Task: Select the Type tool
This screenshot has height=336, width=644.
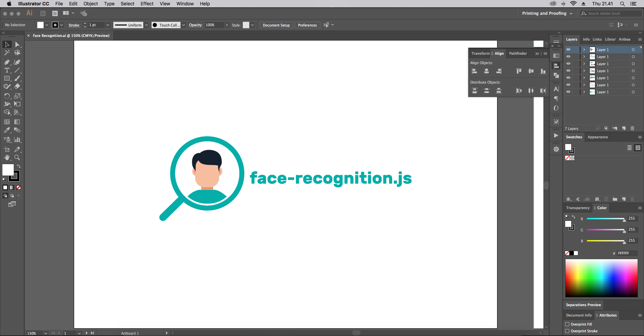Action: point(7,70)
